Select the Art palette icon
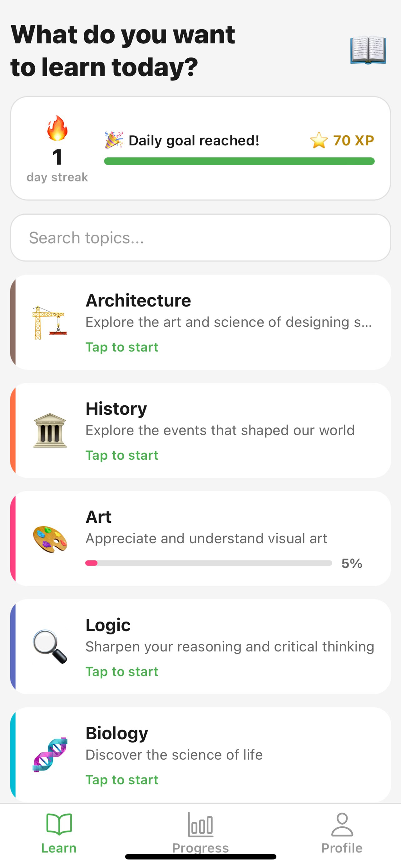This screenshot has width=401, height=868. coord(50,539)
